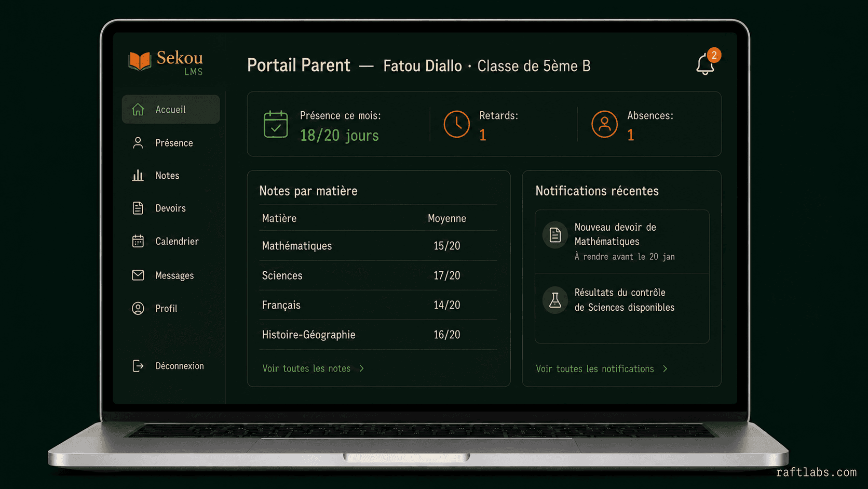Click the Accueil home icon

tap(138, 110)
